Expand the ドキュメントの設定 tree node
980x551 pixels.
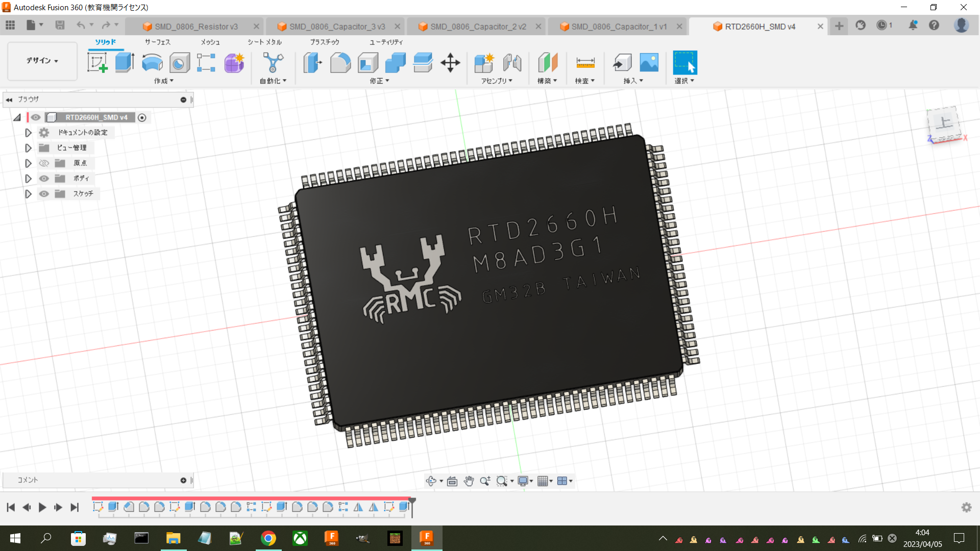(29, 133)
